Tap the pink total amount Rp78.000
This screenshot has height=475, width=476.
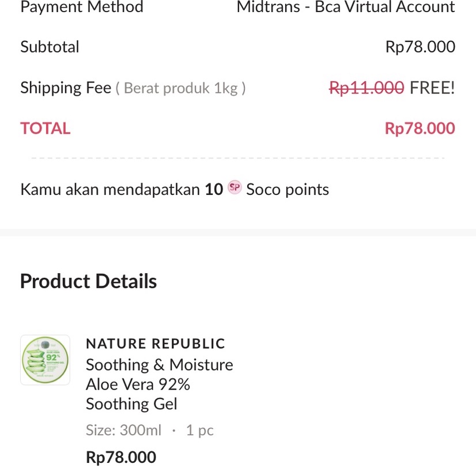(x=420, y=128)
